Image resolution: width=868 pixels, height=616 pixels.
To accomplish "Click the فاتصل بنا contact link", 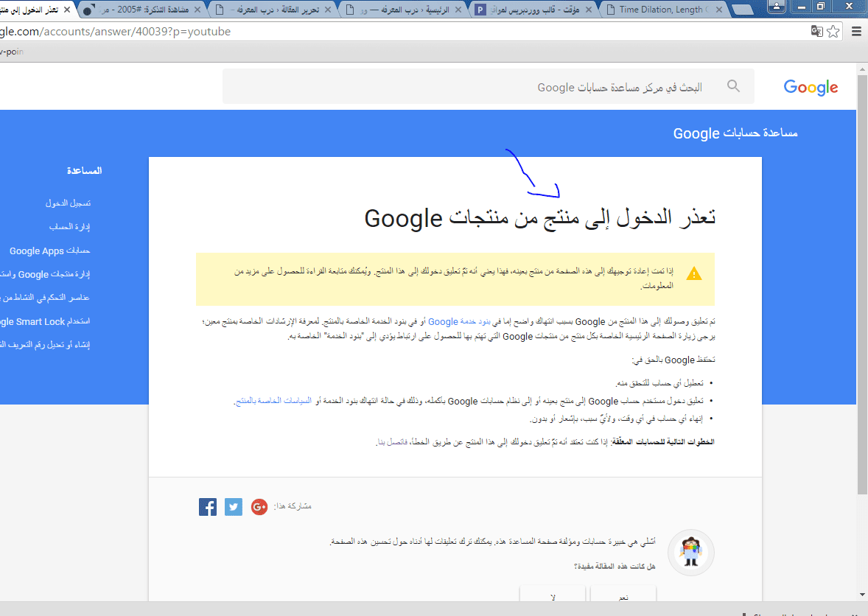I will pos(393,442).
